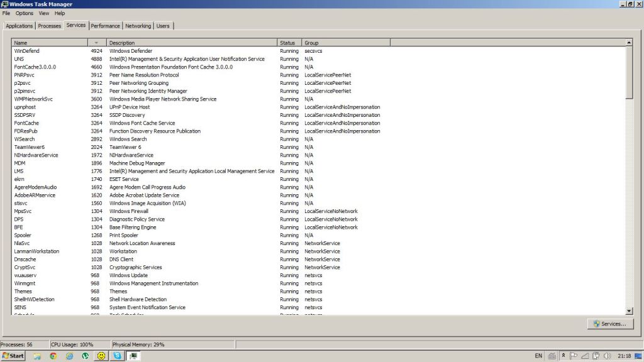Screen dimensions: 644x362
Task: Click the Name column header to sort
Action: [x=49, y=43]
